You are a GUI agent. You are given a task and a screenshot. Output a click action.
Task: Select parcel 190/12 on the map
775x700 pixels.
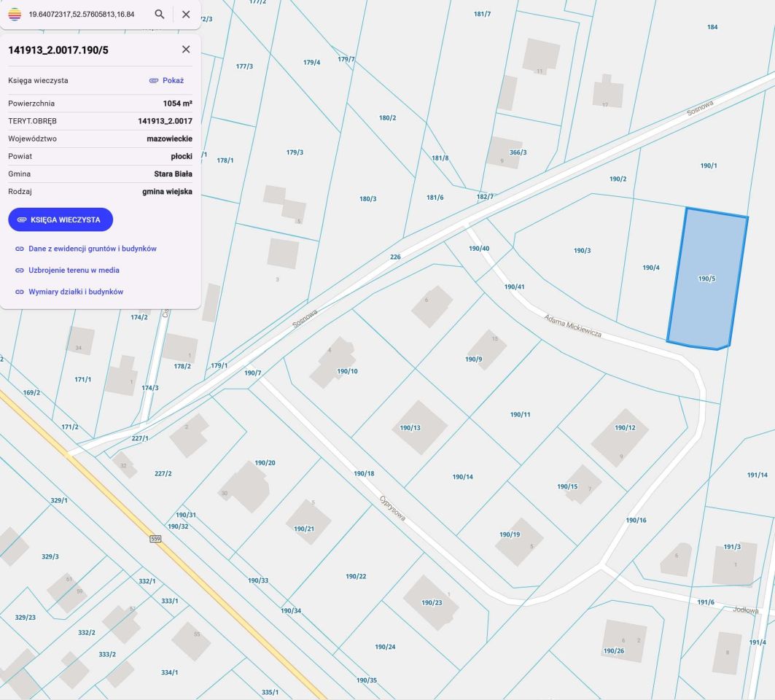pos(625,427)
